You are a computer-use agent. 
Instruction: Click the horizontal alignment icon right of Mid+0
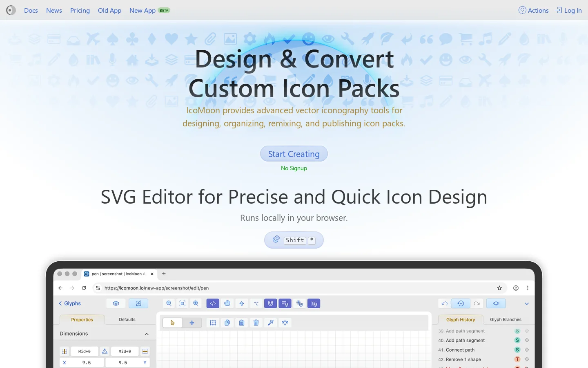click(x=145, y=351)
